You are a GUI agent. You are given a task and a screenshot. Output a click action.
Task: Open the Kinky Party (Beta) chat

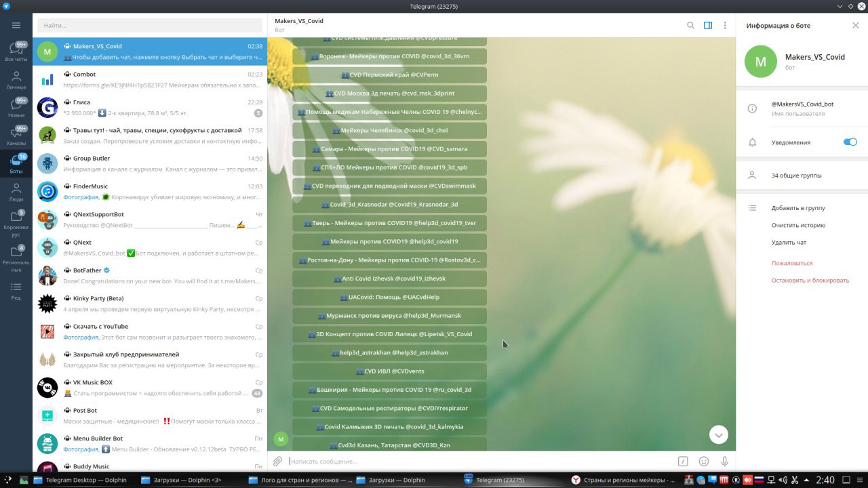pyautogui.click(x=150, y=304)
